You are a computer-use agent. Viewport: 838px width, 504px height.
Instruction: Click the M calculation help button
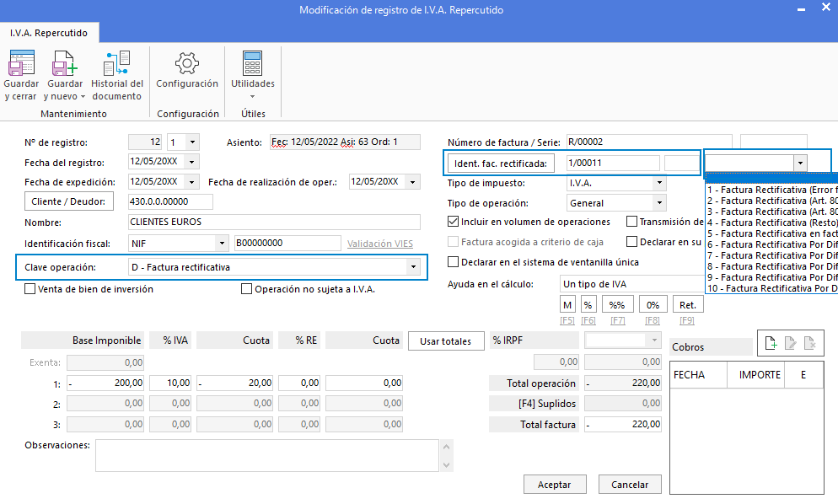click(x=567, y=304)
